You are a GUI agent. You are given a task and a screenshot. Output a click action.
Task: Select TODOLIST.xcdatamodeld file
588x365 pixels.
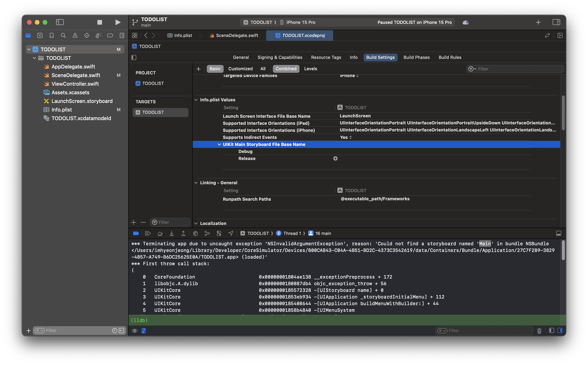(81, 118)
